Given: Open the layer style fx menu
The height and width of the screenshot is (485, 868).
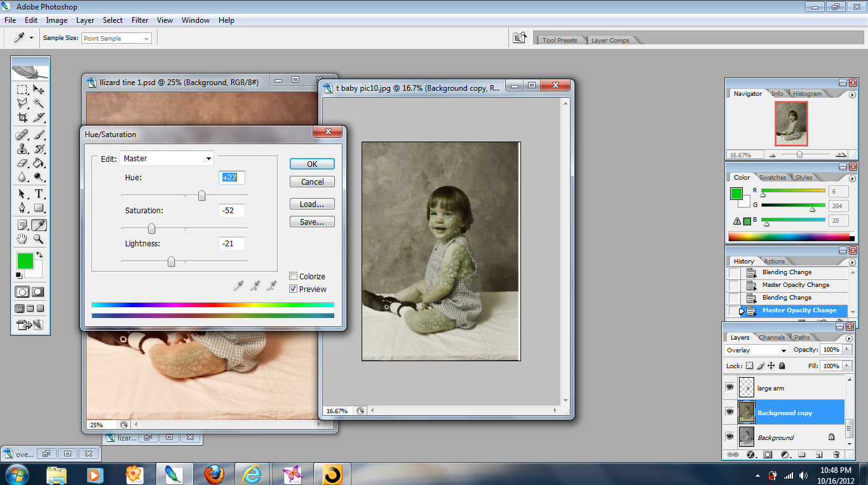Looking at the screenshot, I should point(750,455).
